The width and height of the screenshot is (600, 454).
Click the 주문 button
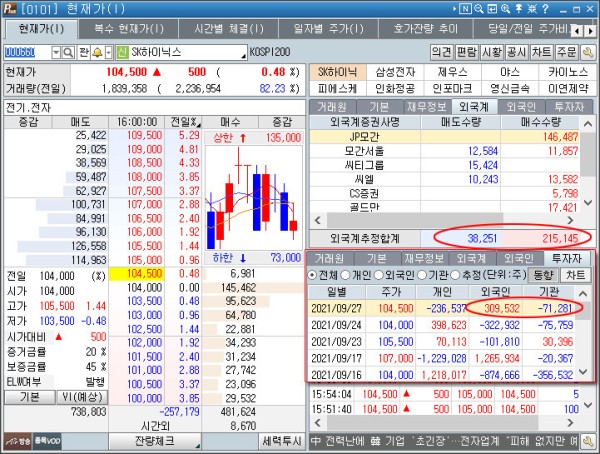tap(567, 52)
